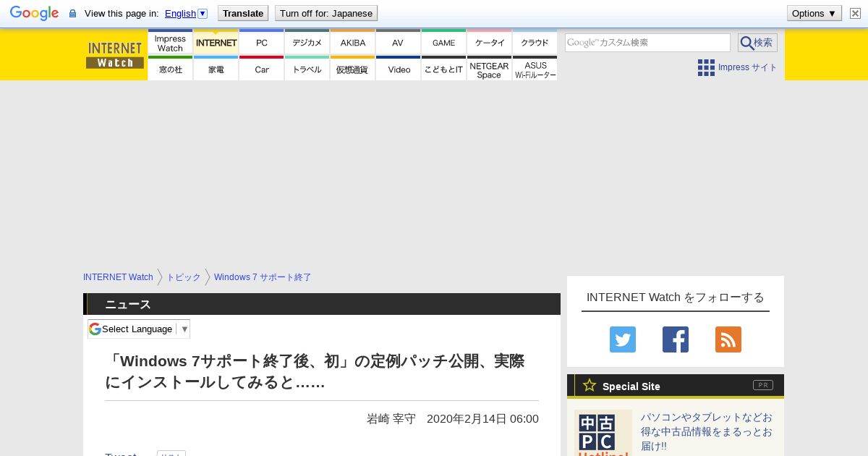Image resolution: width=868 pixels, height=456 pixels.
Task: Click the INTERNET Watch をフォローする heading
Action: pos(676,297)
